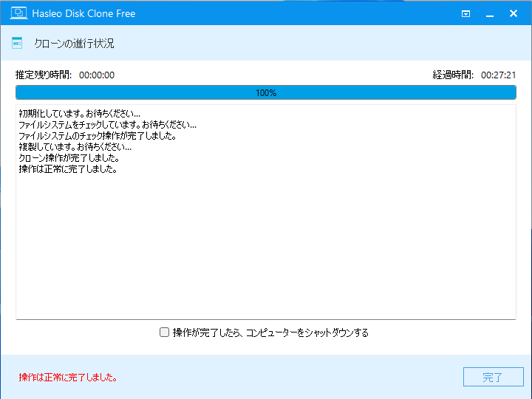This screenshot has width=532, height=399.
Task: Open the title bar dropdown menu icon
Action: 465,13
